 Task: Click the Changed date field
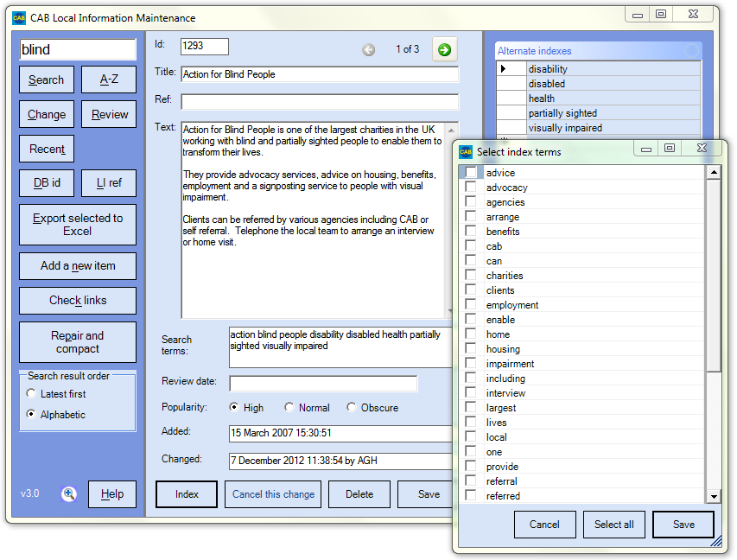click(x=340, y=461)
